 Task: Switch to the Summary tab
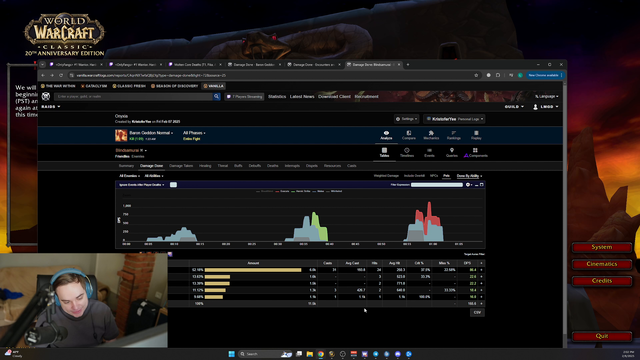tap(126, 166)
